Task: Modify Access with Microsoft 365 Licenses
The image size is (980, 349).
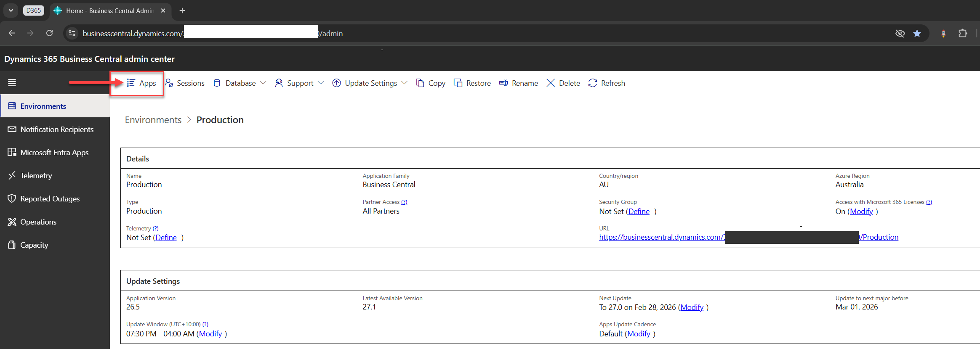Action: [861, 212]
